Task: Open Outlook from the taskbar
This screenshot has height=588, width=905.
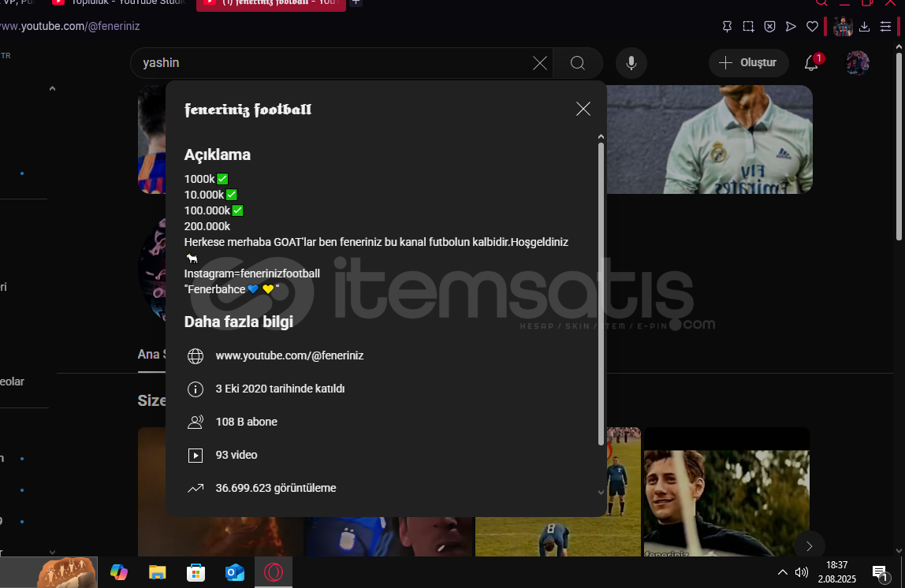Action: [x=234, y=572]
